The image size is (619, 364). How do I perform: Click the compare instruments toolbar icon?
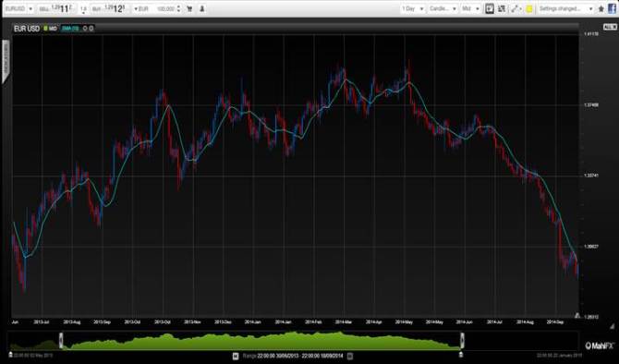click(x=502, y=8)
